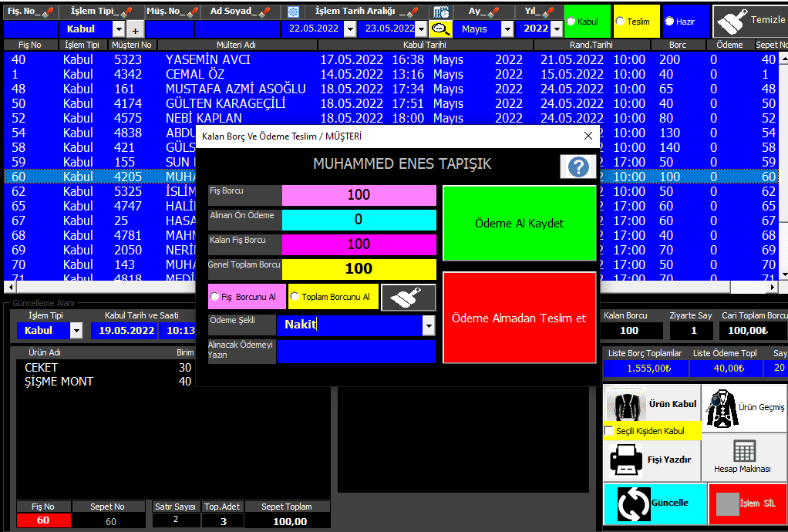Select the row for customer CEMAL ÖZ
The width and height of the screenshot is (788, 532).
[x=195, y=75]
